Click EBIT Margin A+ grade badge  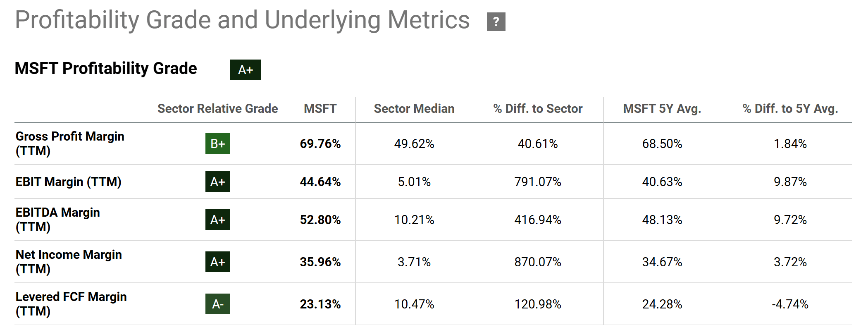218,182
